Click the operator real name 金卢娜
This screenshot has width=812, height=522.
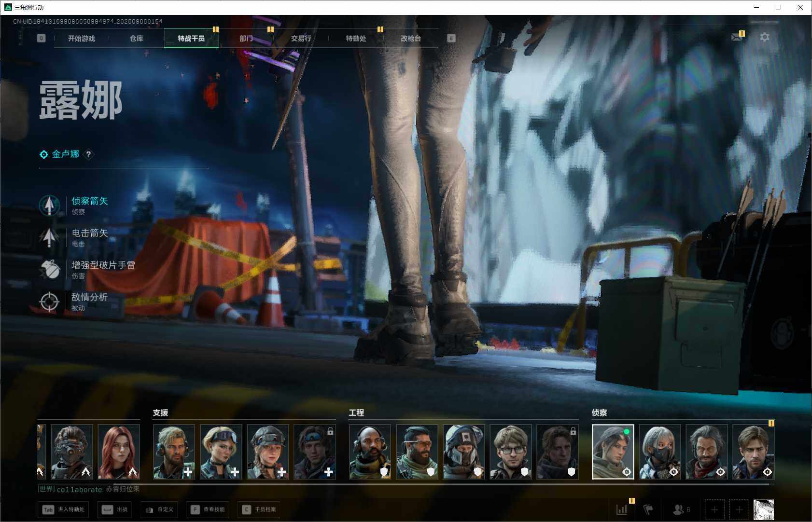click(x=66, y=154)
